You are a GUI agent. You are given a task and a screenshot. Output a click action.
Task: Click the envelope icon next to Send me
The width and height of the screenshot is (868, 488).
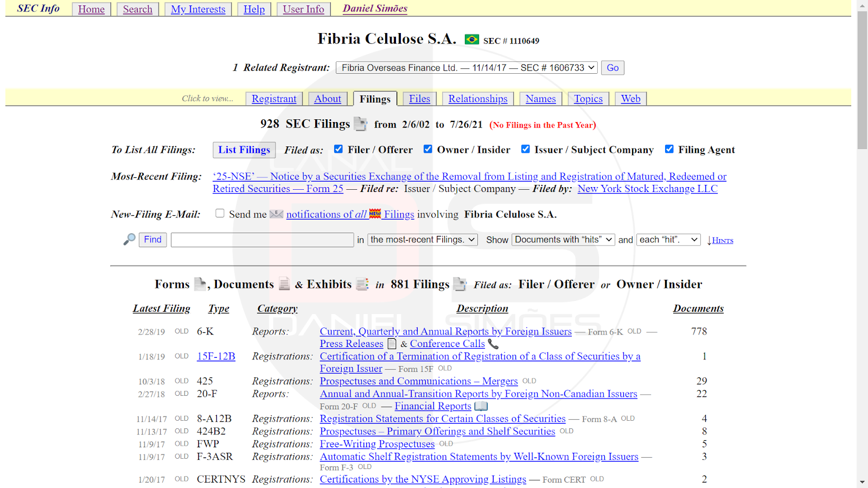277,214
